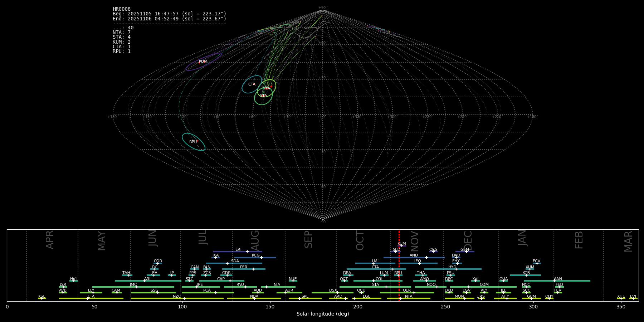Click the NZC shower label
This screenshot has width=644, height=322.
click(x=177, y=297)
